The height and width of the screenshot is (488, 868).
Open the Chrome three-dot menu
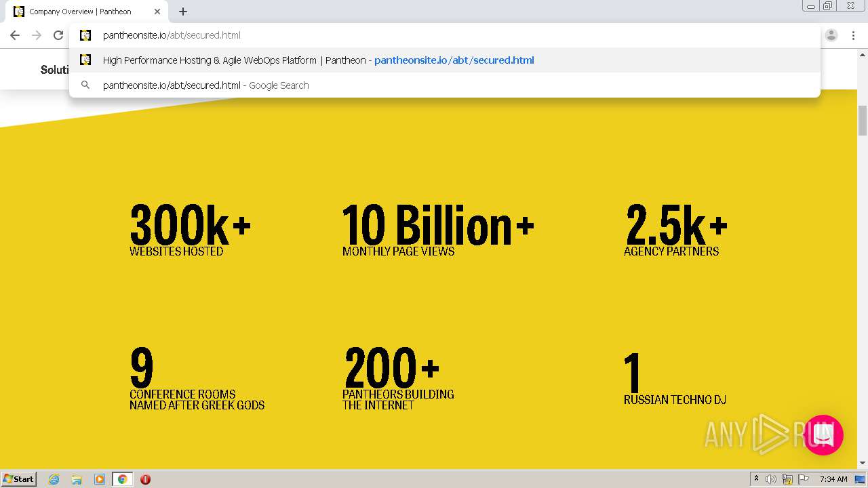pyautogui.click(x=853, y=35)
